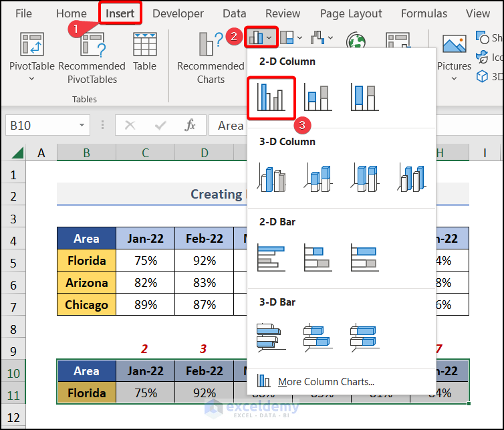Select 2-D Clustered Column chart
504x430 pixels.
pyautogui.click(x=271, y=98)
